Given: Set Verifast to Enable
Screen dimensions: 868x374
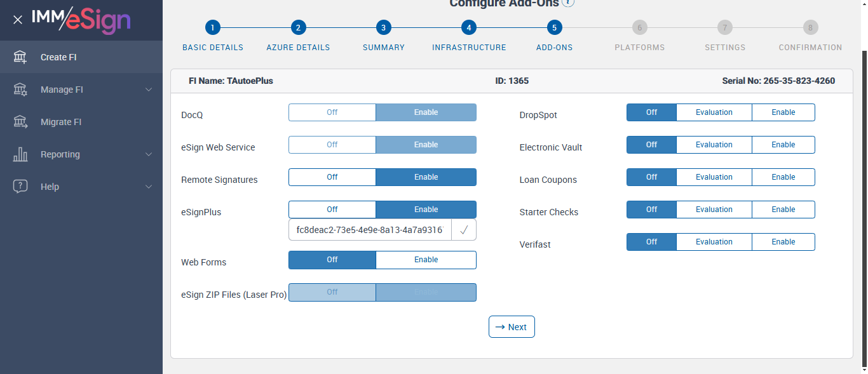Looking at the screenshot, I should coord(783,242).
